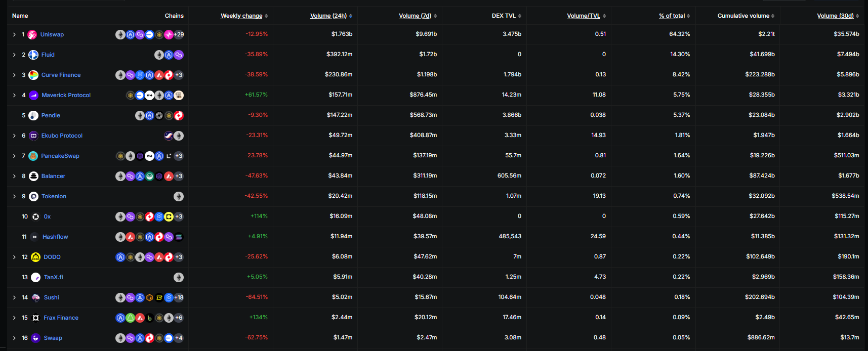The width and height of the screenshot is (868, 351).
Task: Click the Frax Finance logo icon
Action: pyautogui.click(x=36, y=318)
